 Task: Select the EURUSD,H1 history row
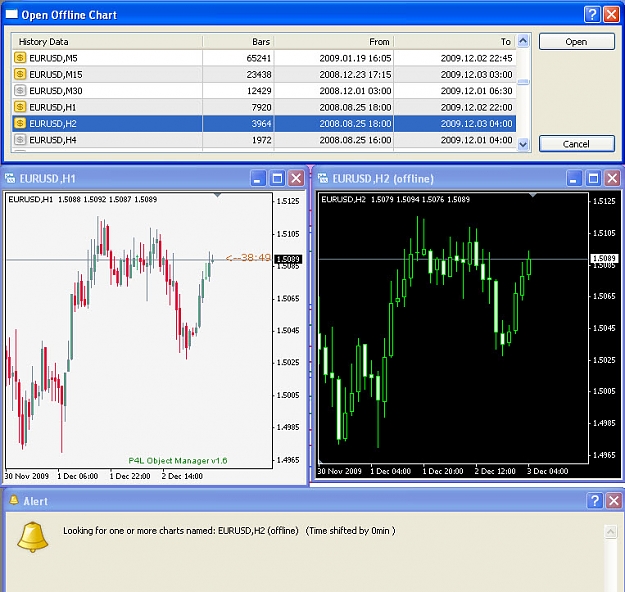pos(264,107)
